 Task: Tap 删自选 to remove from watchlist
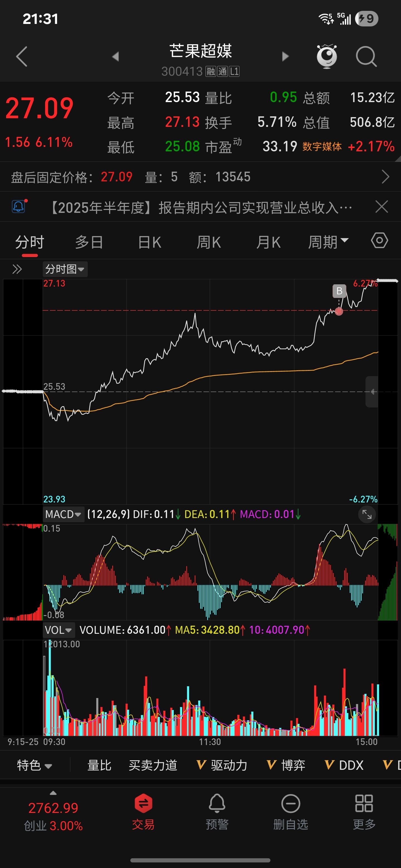coord(291,812)
